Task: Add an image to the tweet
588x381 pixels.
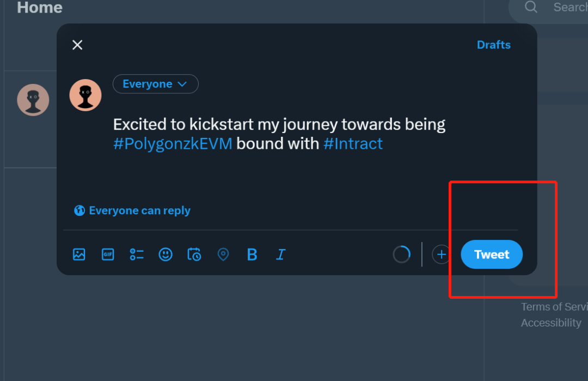Action: (79, 254)
